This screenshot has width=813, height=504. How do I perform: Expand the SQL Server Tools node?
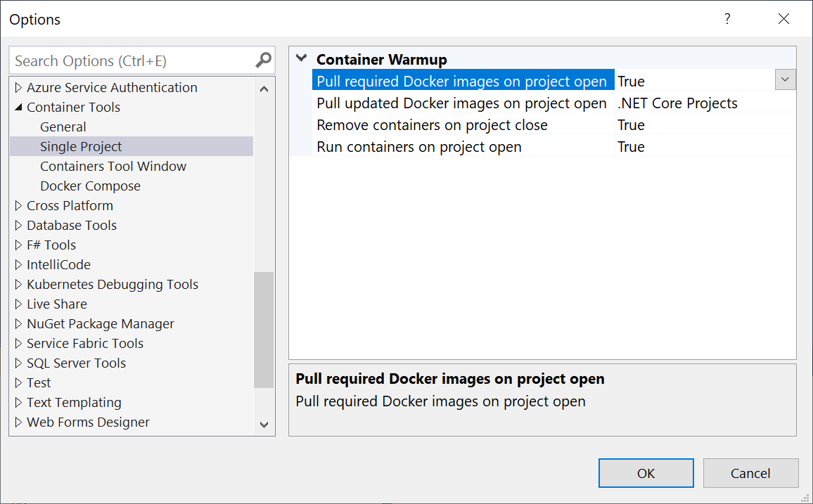click(x=18, y=363)
